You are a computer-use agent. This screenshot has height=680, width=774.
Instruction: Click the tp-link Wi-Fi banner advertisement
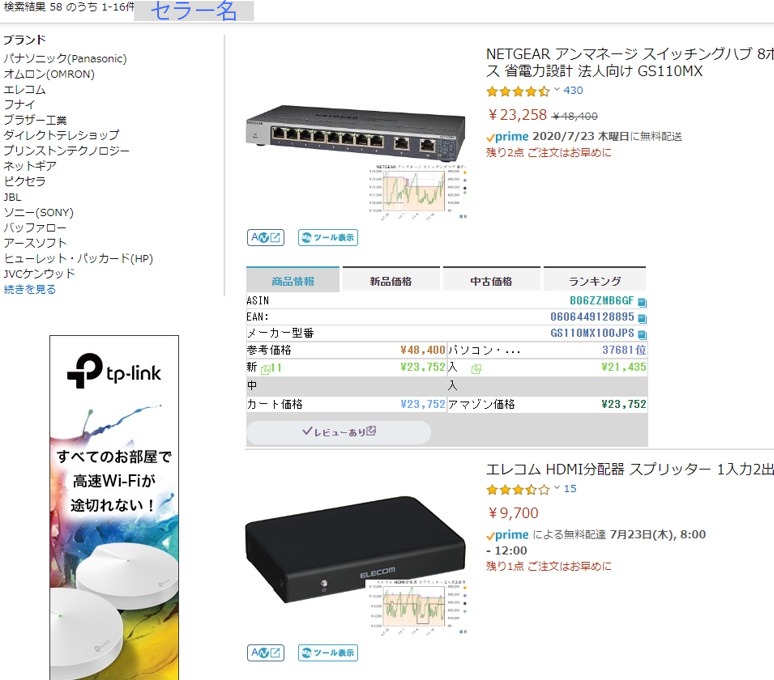pos(114,508)
